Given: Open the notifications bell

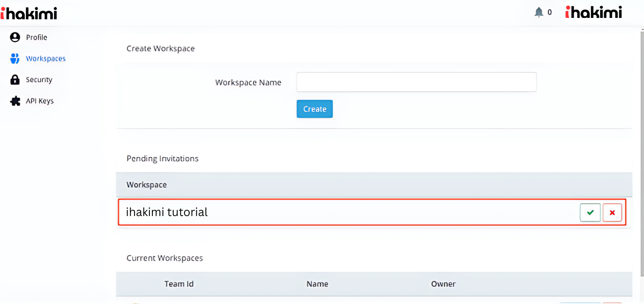Looking at the screenshot, I should [x=539, y=12].
